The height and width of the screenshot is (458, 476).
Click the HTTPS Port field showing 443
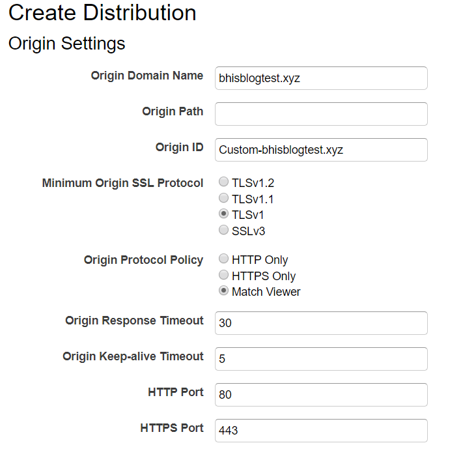pyautogui.click(x=321, y=431)
